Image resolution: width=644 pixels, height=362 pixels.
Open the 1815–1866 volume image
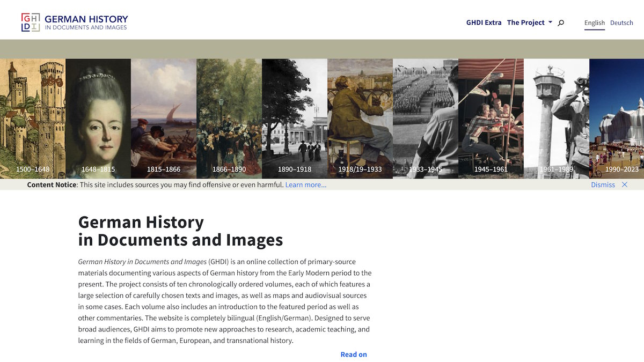164,119
